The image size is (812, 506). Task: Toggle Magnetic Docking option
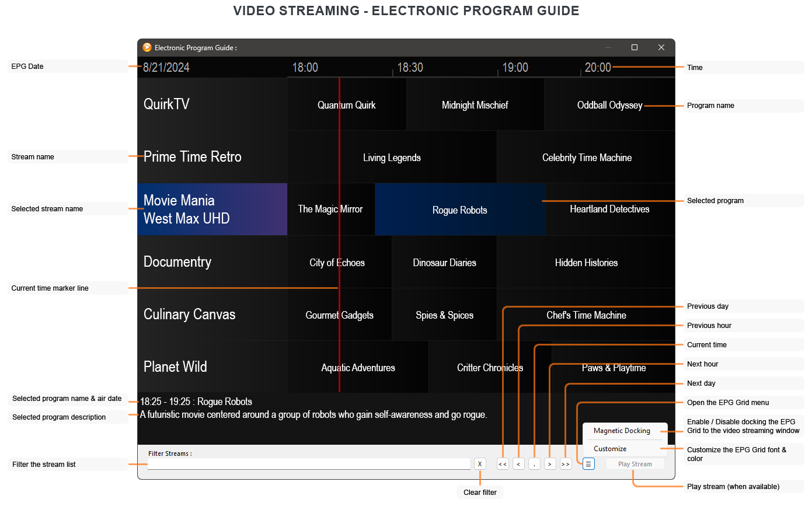(x=622, y=431)
